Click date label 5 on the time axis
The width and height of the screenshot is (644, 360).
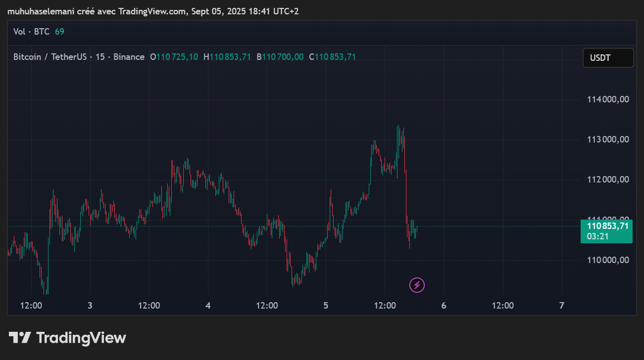click(326, 306)
